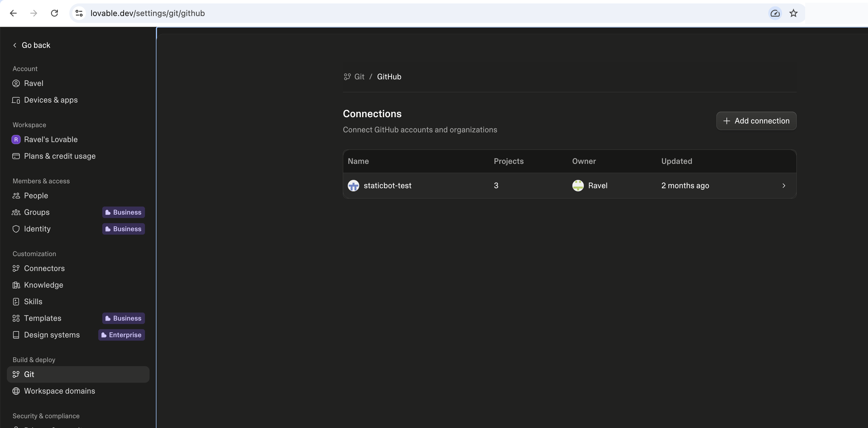
Task: Click the browser forward arrow
Action: tap(34, 13)
